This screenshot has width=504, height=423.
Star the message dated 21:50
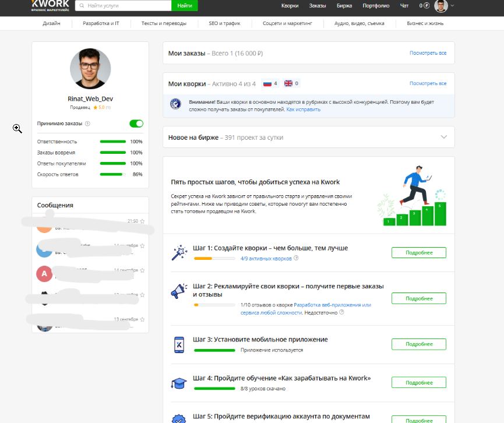[142, 221]
